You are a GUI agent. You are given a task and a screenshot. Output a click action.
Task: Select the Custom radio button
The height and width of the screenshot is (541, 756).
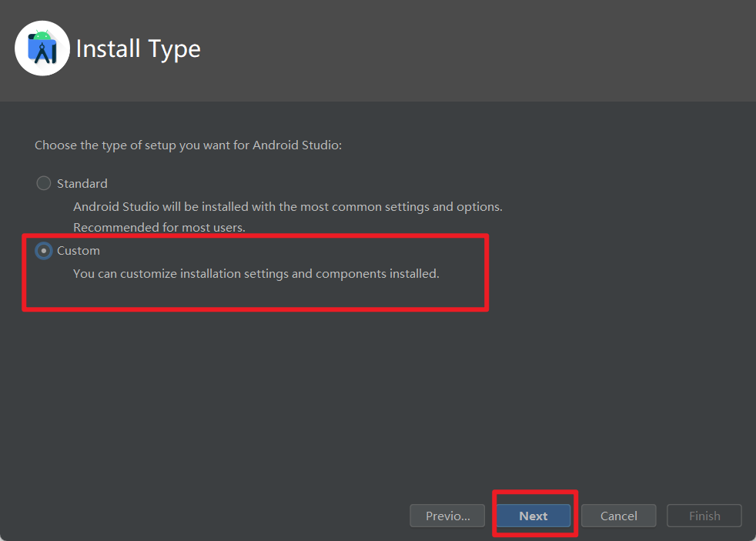[x=44, y=251]
